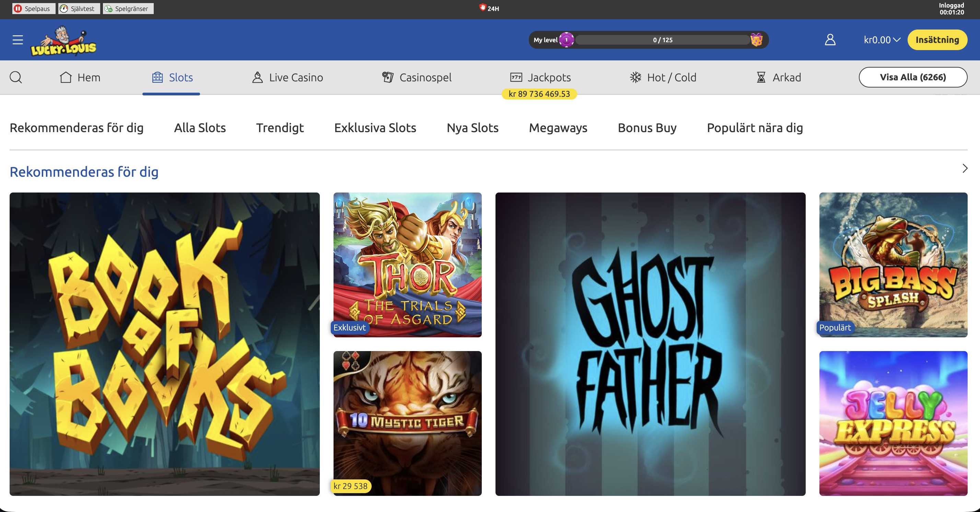Click the Arkad hourglass icon
This screenshot has width=980, height=512.
[761, 77]
